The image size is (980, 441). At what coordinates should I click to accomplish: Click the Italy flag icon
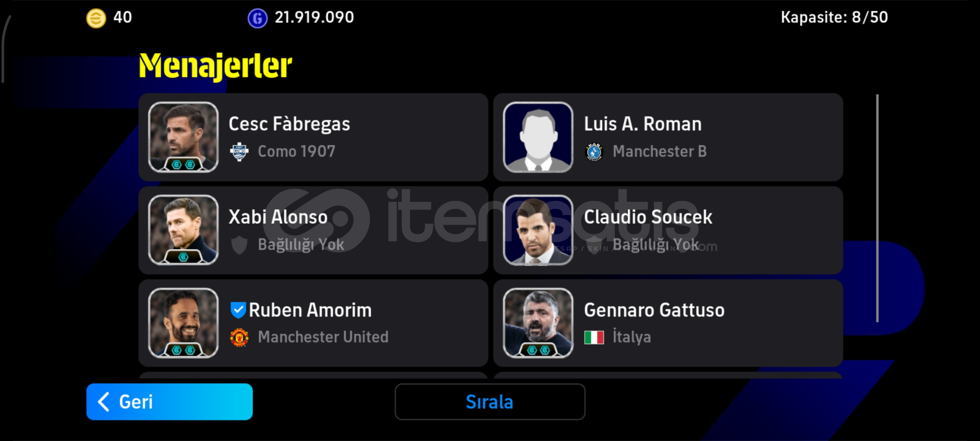tap(594, 338)
